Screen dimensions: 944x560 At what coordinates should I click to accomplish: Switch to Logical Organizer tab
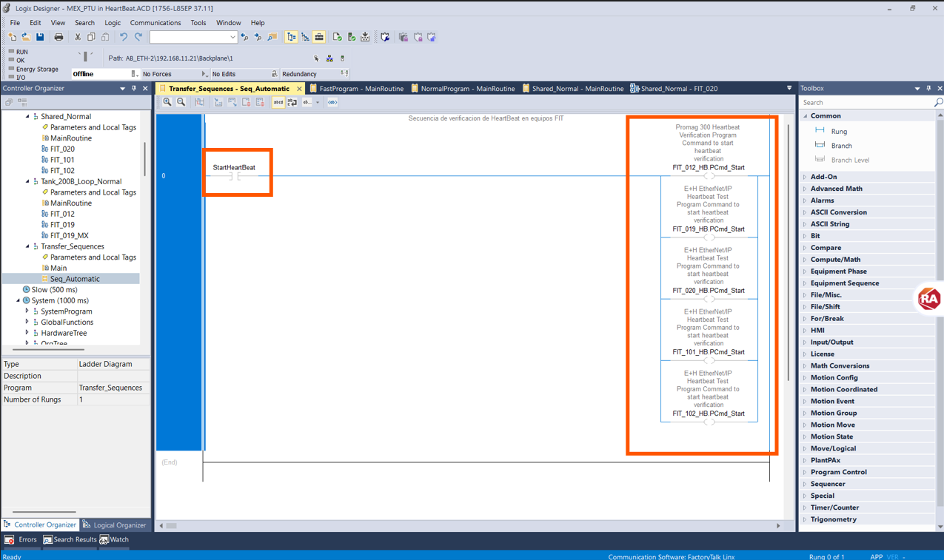pos(115,525)
